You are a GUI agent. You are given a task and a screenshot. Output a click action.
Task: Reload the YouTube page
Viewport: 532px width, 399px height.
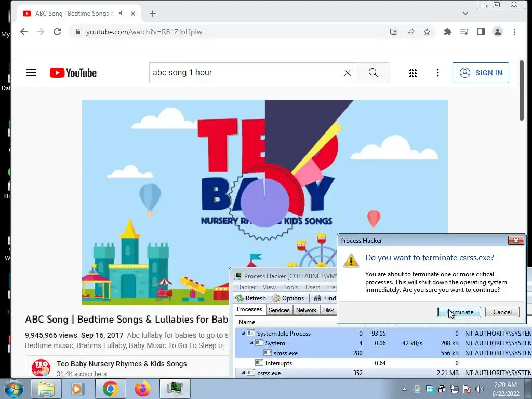pyautogui.click(x=57, y=32)
